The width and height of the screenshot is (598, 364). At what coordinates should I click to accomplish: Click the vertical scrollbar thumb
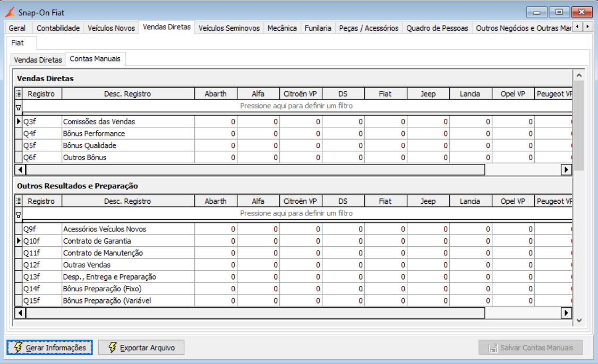[579, 125]
